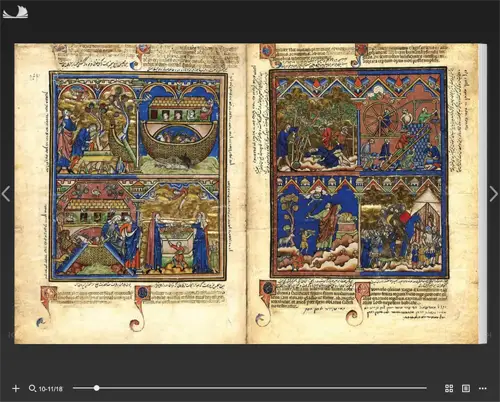Toggle the page layout view icon
Screen dimensions: 500x402
[466, 388]
